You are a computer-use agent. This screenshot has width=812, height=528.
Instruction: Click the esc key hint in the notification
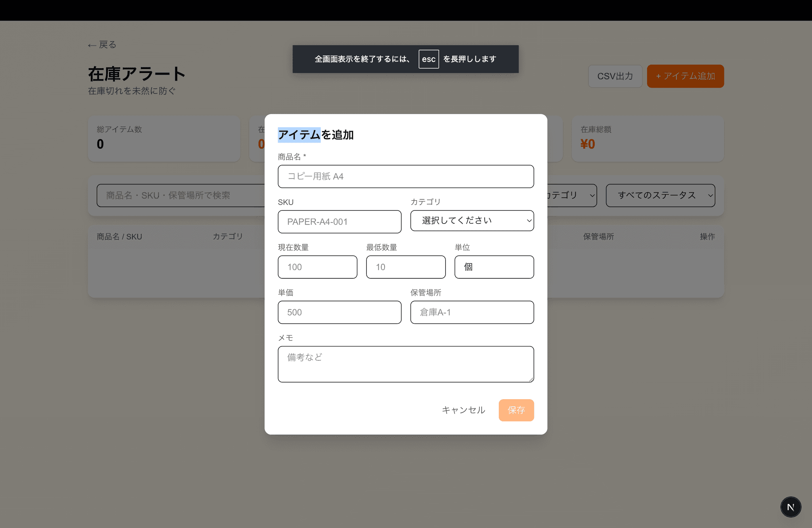pyautogui.click(x=429, y=59)
